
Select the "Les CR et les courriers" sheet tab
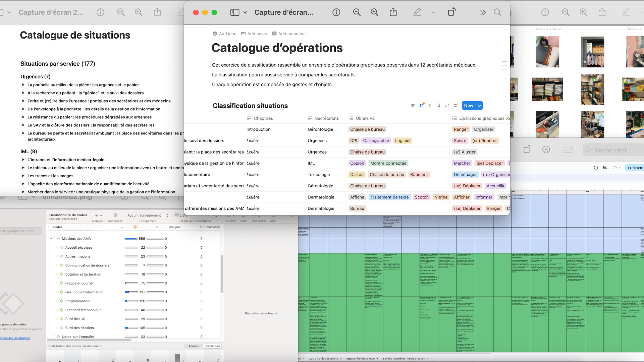click(324, 358)
